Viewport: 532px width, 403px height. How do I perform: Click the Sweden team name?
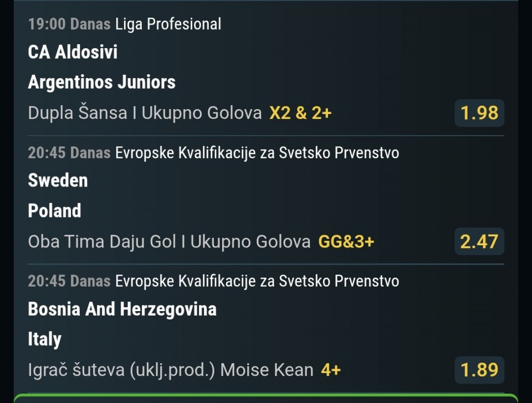point(58,180)
